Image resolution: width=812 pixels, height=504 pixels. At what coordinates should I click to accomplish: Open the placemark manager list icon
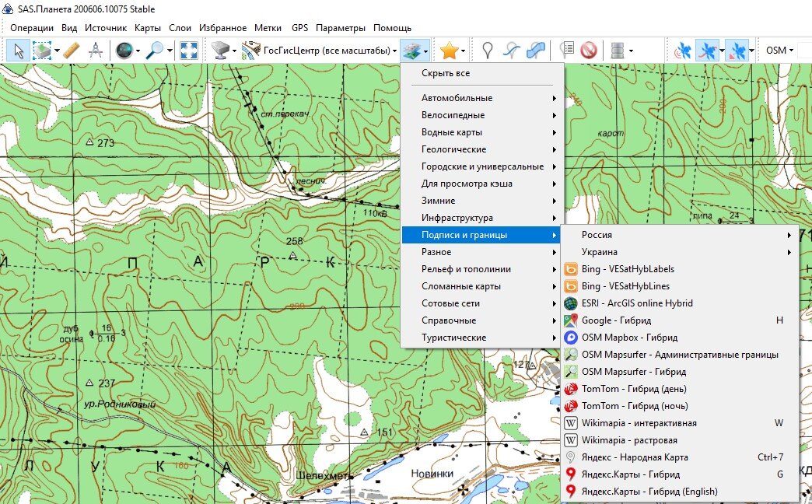point(568,51)
